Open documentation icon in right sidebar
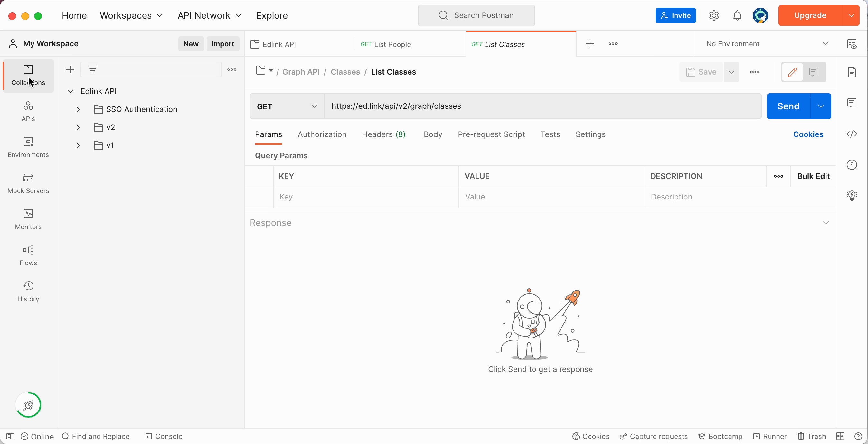The height and width of the screenshot is (444, 868). point(852,72)
